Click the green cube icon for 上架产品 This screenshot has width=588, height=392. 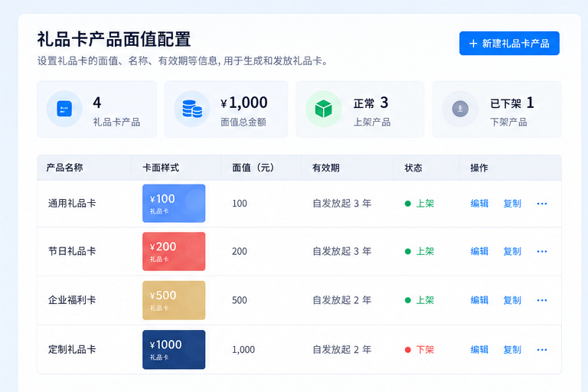click(323, 109)
